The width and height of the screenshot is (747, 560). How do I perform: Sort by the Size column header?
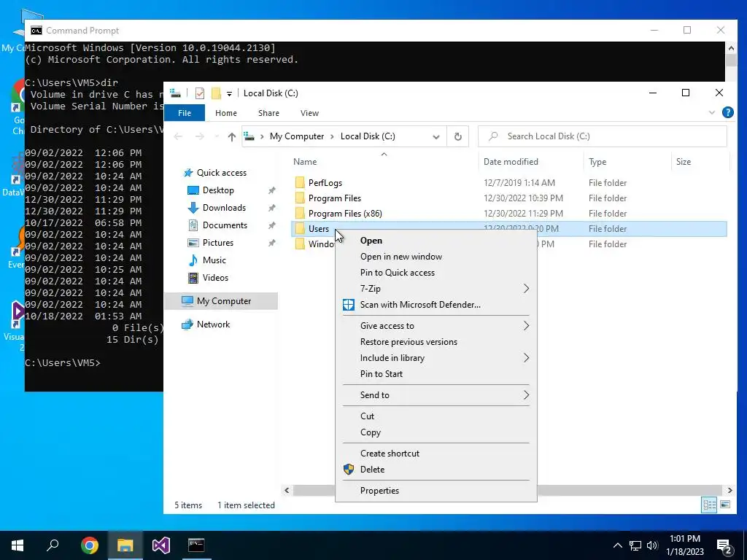[683, 162]
